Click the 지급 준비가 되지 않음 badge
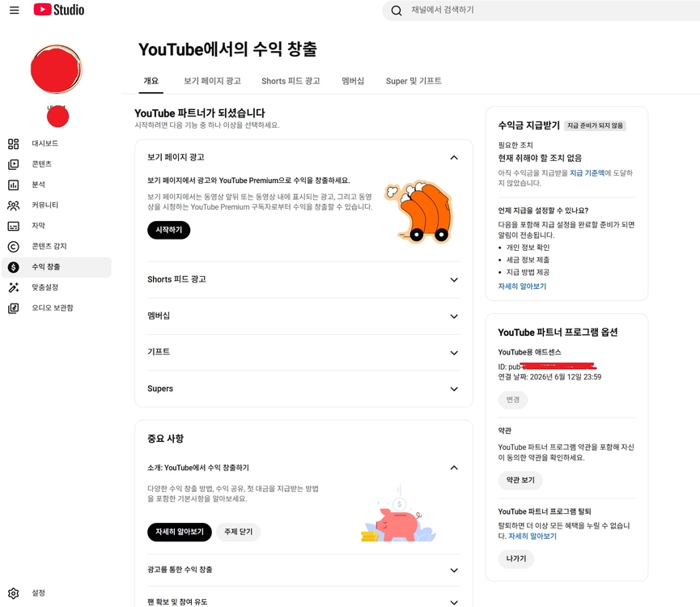The height and width of the screenshot is (607, 700). (x=595, y=125)
